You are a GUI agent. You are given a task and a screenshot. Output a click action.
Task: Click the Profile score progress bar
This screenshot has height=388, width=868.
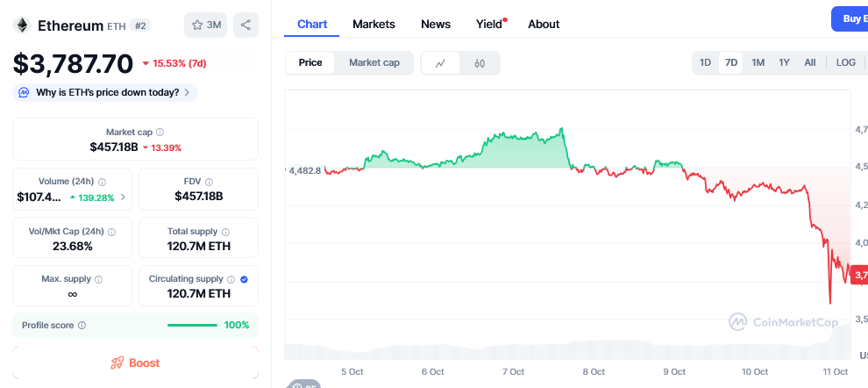tap(192, 326)
